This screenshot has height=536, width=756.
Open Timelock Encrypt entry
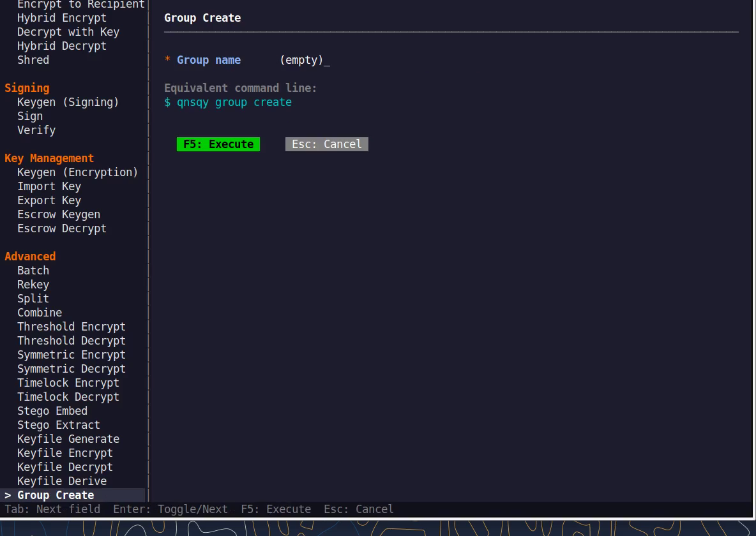click(x=68, y=382)
